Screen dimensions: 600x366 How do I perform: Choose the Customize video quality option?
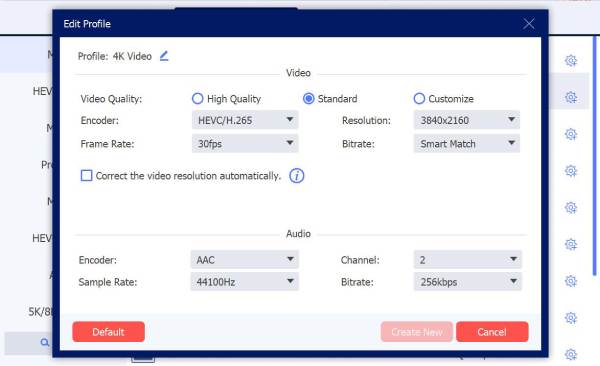pyautogui.click(x=419, y=99)
